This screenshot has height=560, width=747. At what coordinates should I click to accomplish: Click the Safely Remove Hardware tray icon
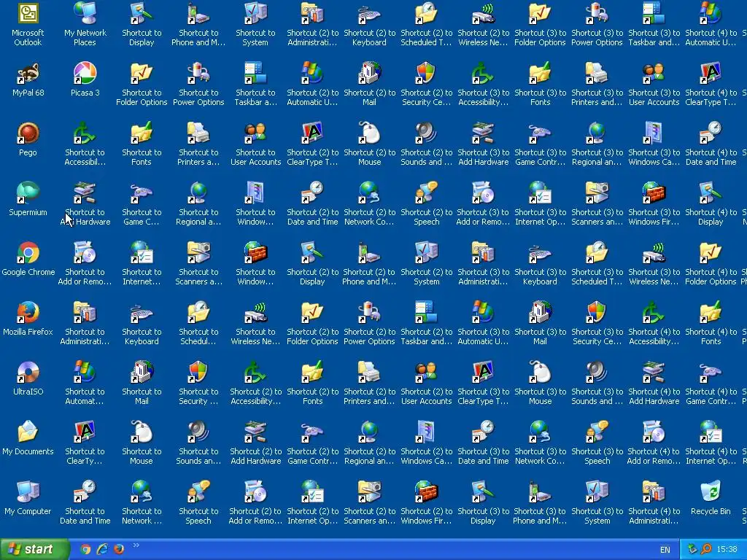coord(693,549)
